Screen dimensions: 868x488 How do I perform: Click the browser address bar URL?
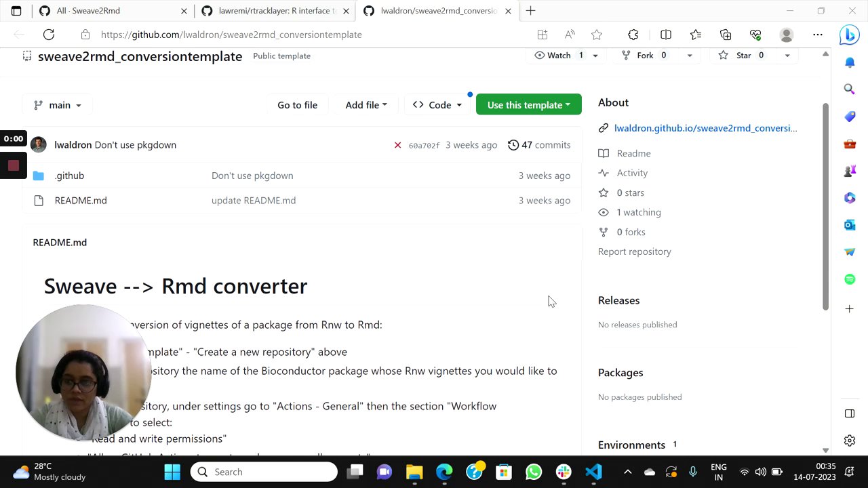pyautogui.click(x=231, y=35)
